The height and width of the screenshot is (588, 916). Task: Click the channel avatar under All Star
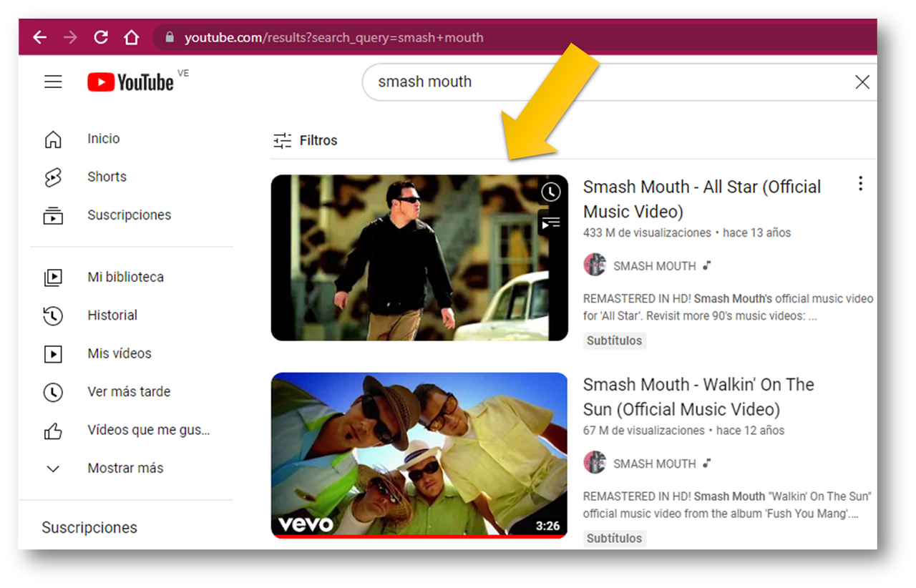pyautogui.click(x=595, y=265)
